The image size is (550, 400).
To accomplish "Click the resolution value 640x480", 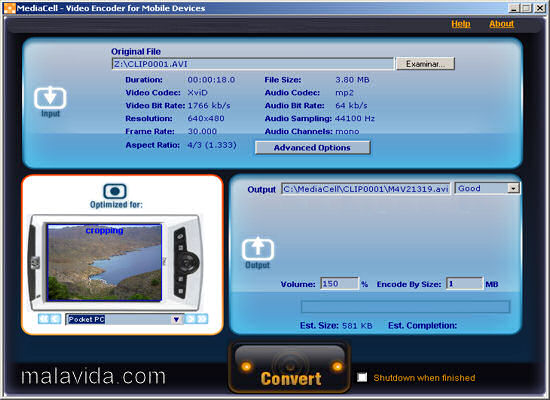I will (206, 119).
